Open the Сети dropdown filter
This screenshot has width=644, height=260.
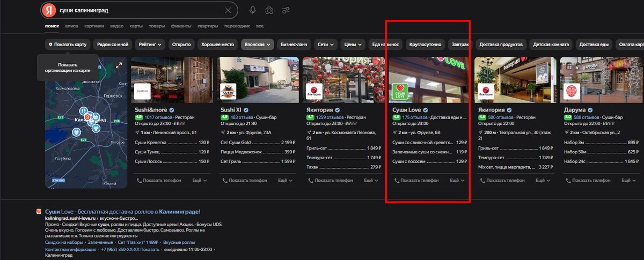pyautogui.click(x=326, y=44)
